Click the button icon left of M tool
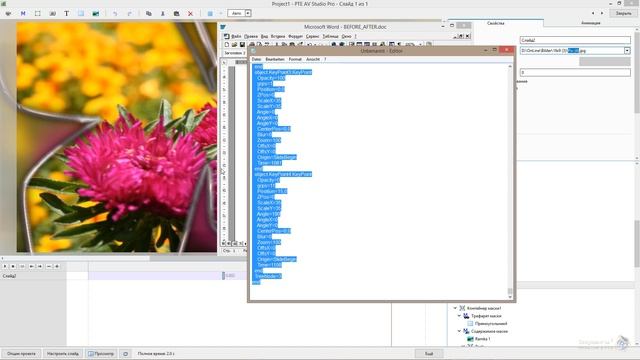Image resolution: width=640 pixels, height=360 pixels. pyautogui.click(x=9, y=13)
